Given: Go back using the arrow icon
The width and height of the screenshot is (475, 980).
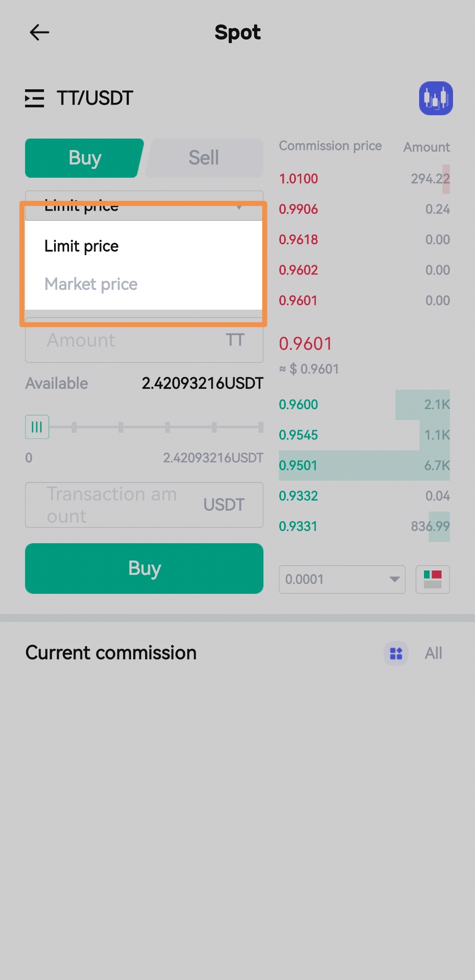Looking at the screenshot, I should [x=40, y=33].
